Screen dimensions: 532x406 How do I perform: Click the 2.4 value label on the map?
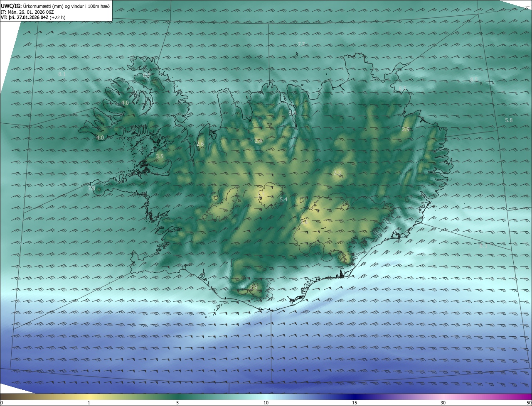tap(258, 141)
